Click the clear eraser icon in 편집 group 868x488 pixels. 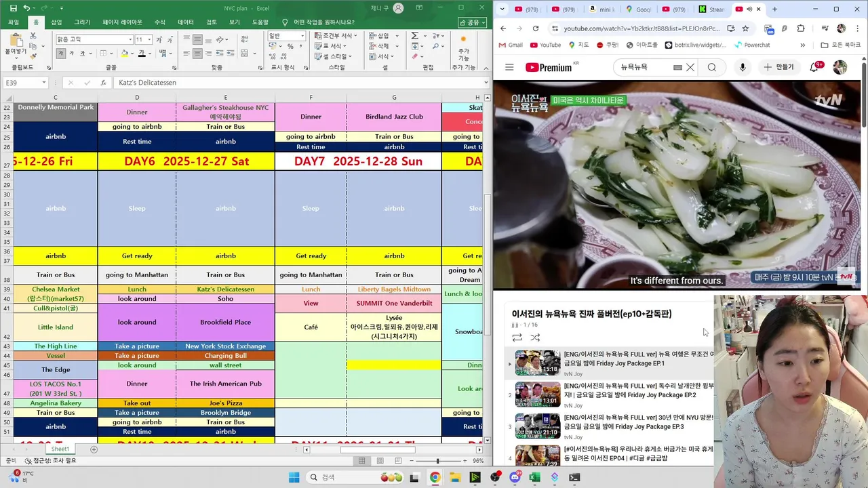pos(414,56)
